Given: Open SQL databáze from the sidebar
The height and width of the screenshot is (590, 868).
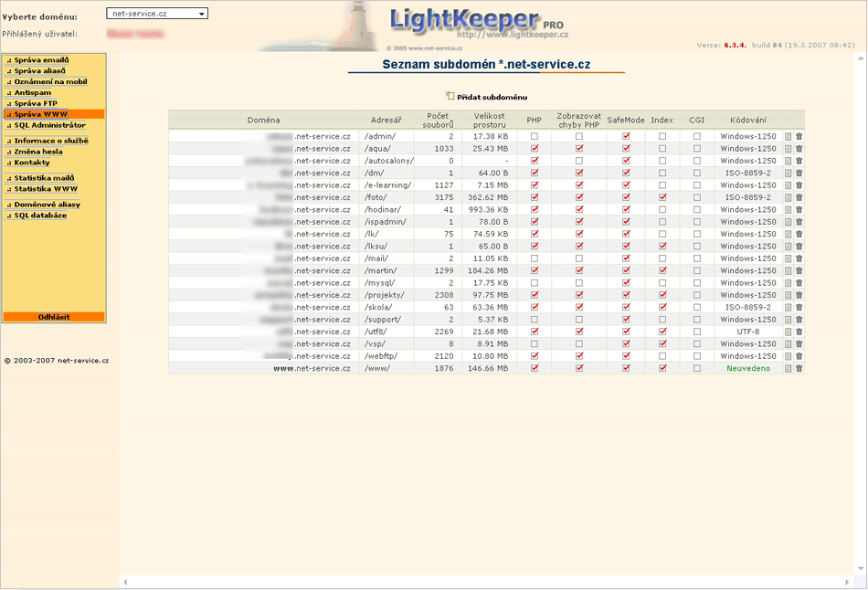Looking at the screenshot, I should click(x=40, y=216).
